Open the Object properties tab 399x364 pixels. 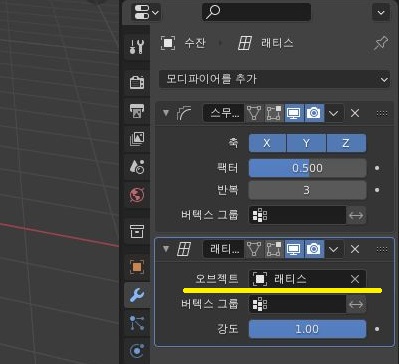click(137, 267)
